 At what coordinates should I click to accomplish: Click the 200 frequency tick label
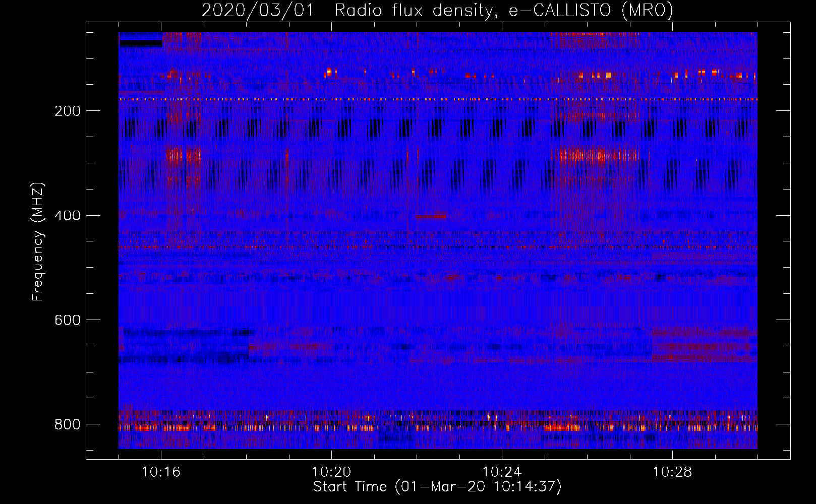click(x=68, y=111)
